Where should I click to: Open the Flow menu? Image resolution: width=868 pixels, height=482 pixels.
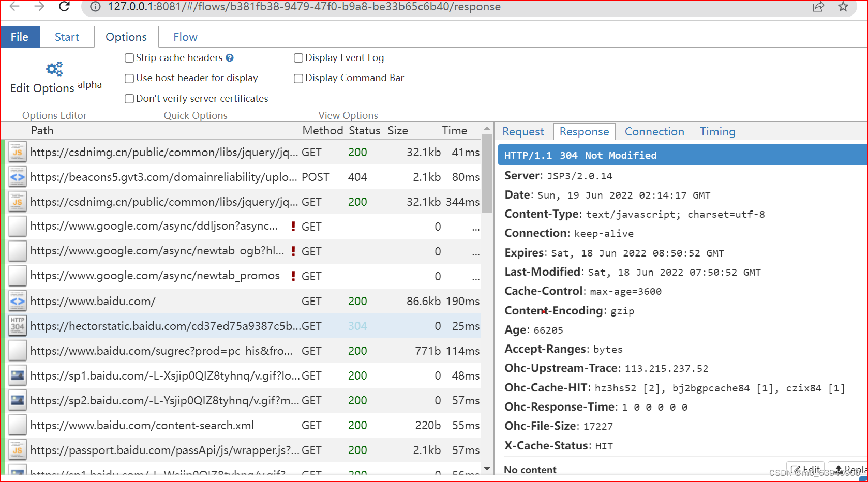[x=185, y=37]
